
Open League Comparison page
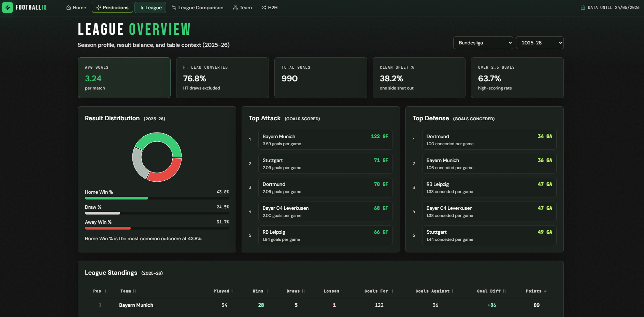(198, 8)
